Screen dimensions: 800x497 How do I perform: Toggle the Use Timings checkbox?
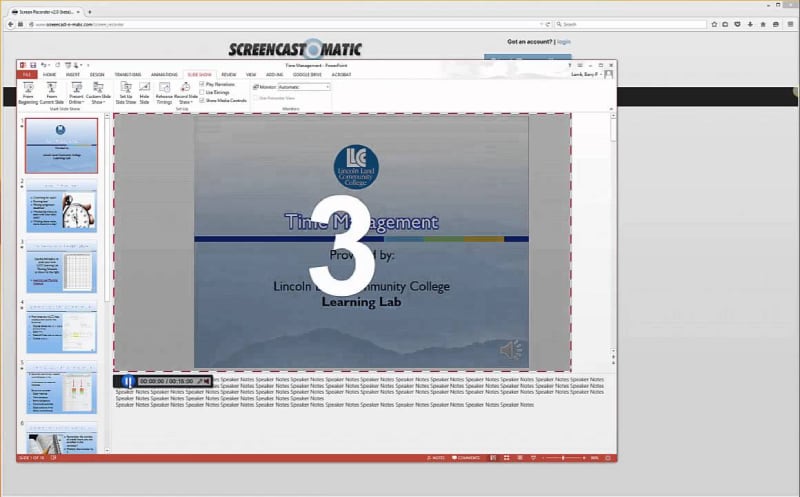click(x=202, y=92)
